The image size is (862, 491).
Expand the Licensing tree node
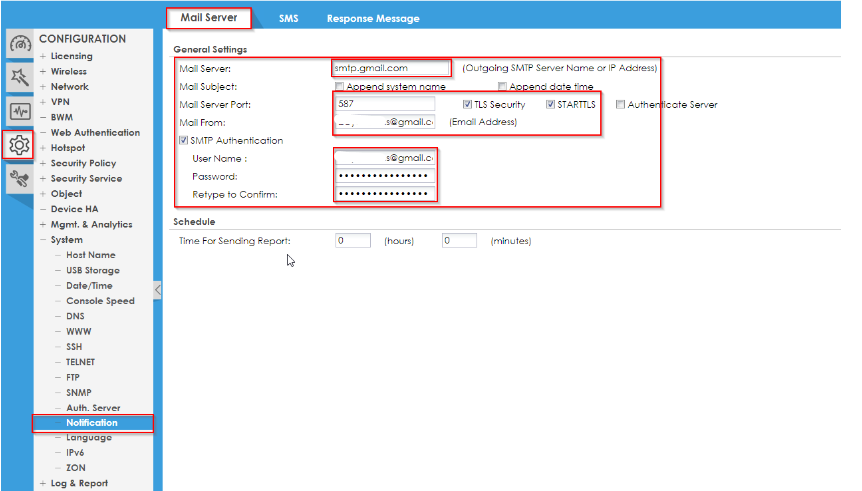(x=43, y=56)
